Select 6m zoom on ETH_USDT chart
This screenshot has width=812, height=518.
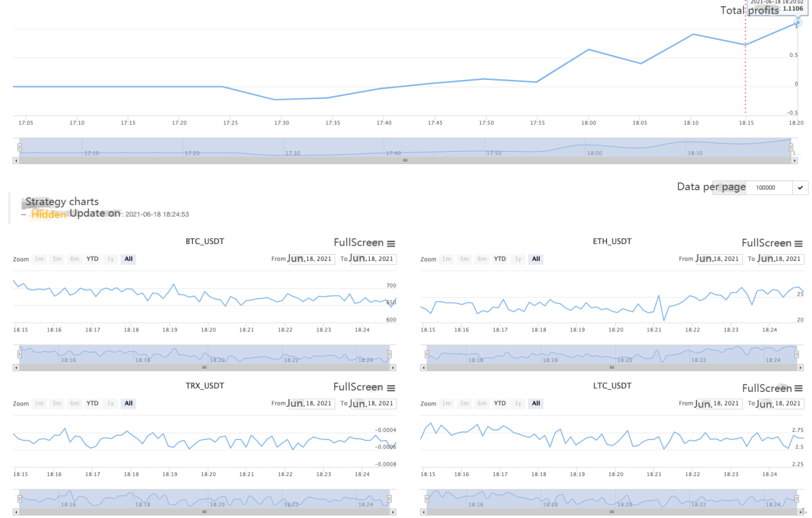482,259
